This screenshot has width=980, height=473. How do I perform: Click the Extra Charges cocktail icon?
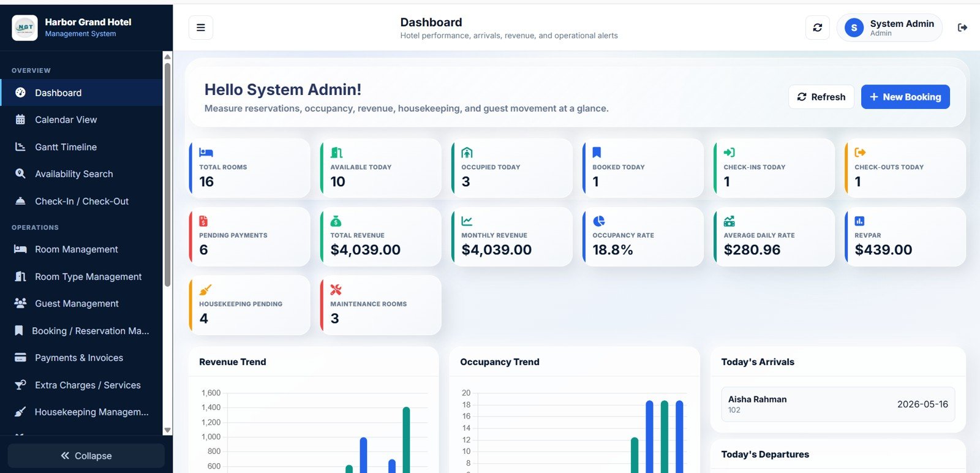pos(20,385)
